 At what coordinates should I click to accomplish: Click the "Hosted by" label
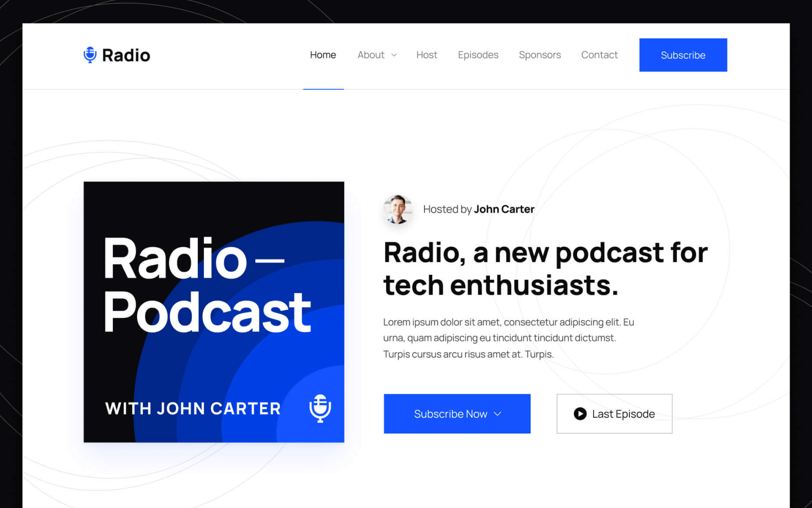(447, 209)
